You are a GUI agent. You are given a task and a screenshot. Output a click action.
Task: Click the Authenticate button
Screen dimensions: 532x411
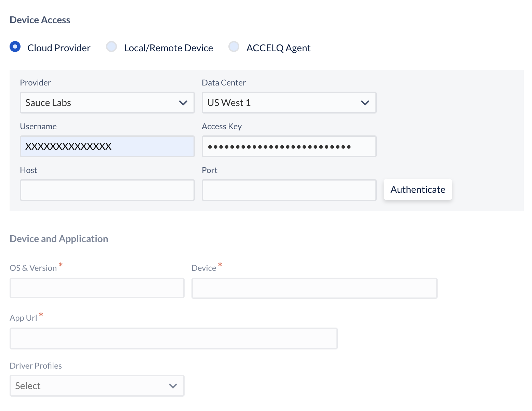[418, 189]
